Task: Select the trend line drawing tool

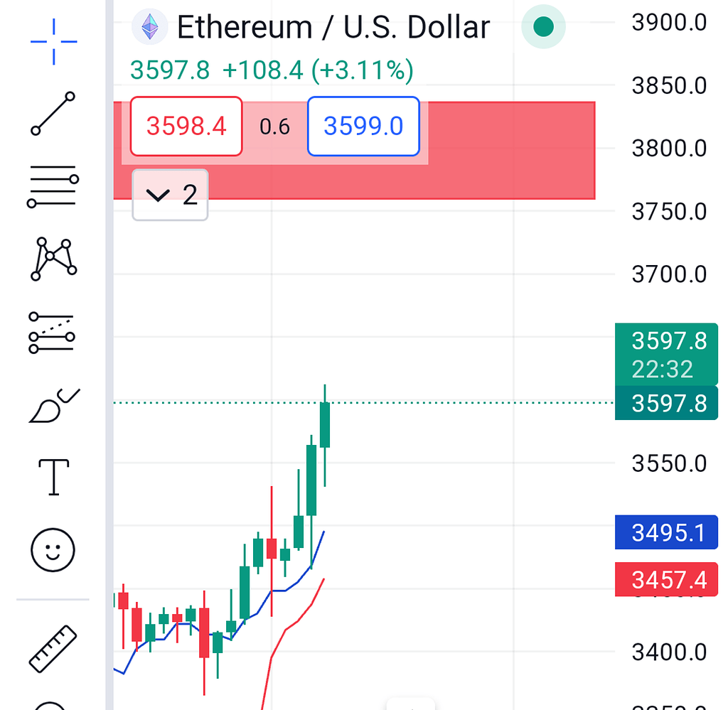Action: (x=53, y=114)
